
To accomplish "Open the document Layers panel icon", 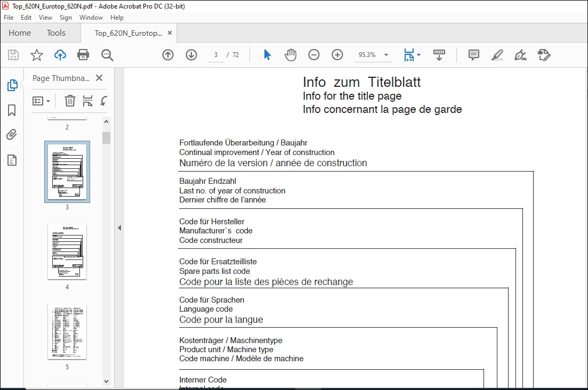I will 12,160.
